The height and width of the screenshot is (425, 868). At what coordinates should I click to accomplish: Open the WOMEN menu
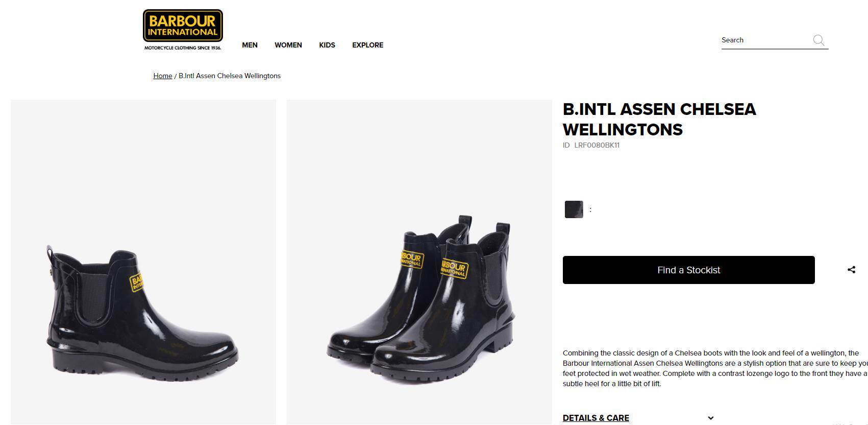(x=288, y=45)
